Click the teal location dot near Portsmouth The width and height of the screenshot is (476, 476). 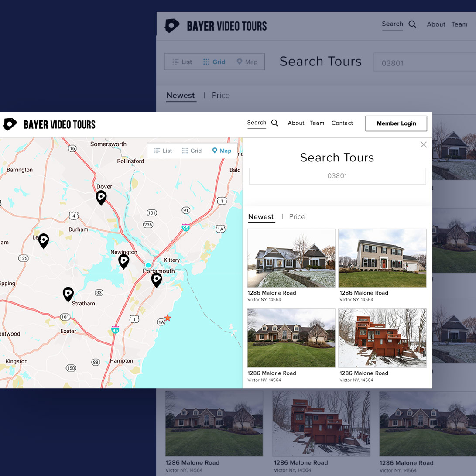pyautogui.click(x=148, y=265)
